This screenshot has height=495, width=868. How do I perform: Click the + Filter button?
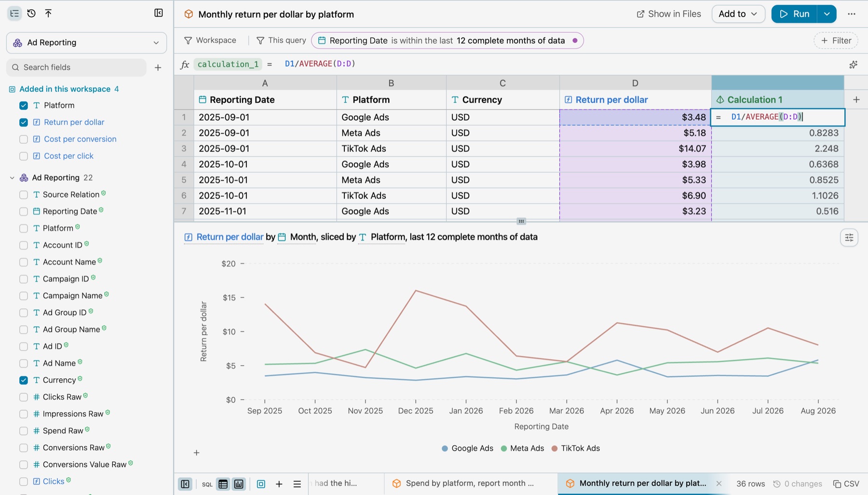pos(836,41)
